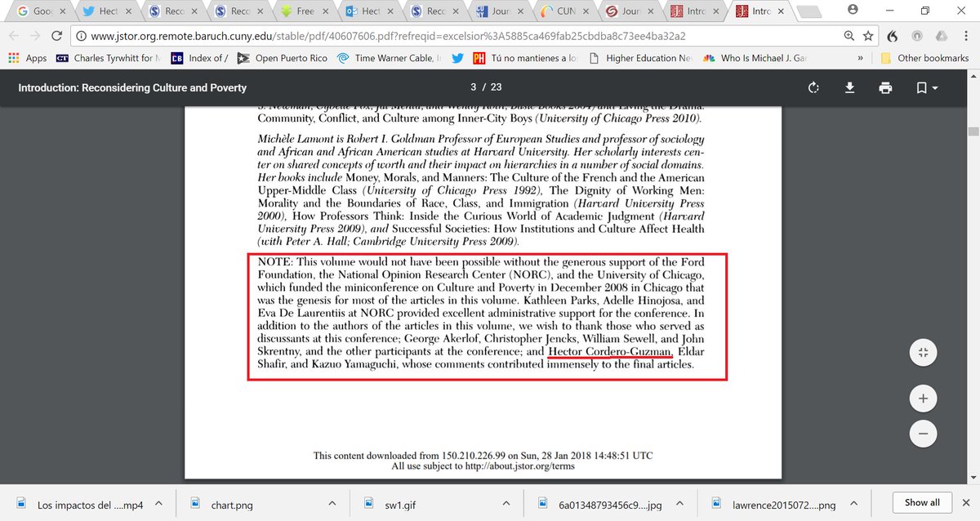Click the flame extension icon
The height and width of the screenshot is (521, 980).
[x=893, y=36]
